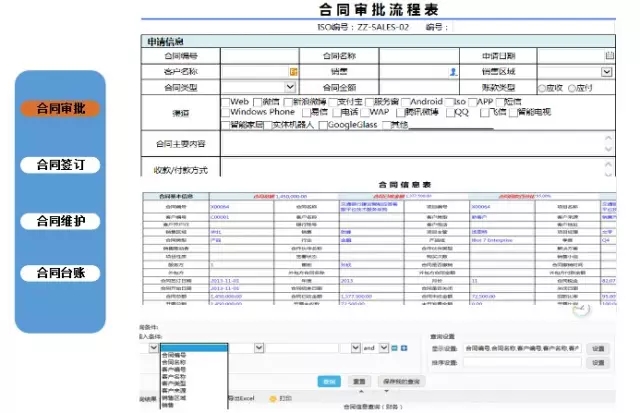Choose 客户来源 from the open dropdown list
Image resolution: width=640 pixels, height=413 pixels.
(174, 391)
